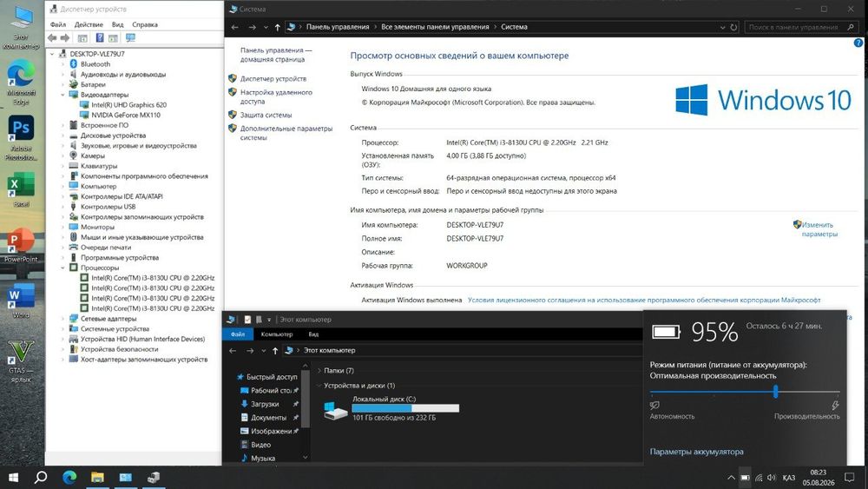Open Файл menu in Device Manager
The image size is (868, 489).
(58, 24)
